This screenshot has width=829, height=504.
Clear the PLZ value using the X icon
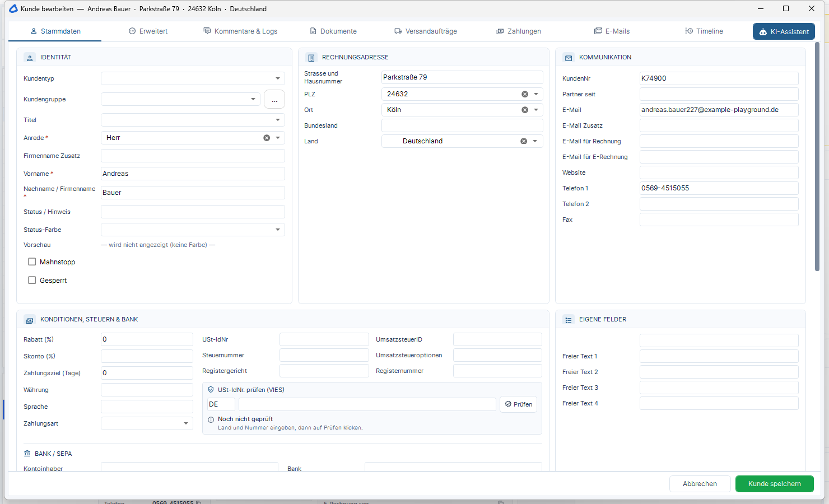coord(525,94)
